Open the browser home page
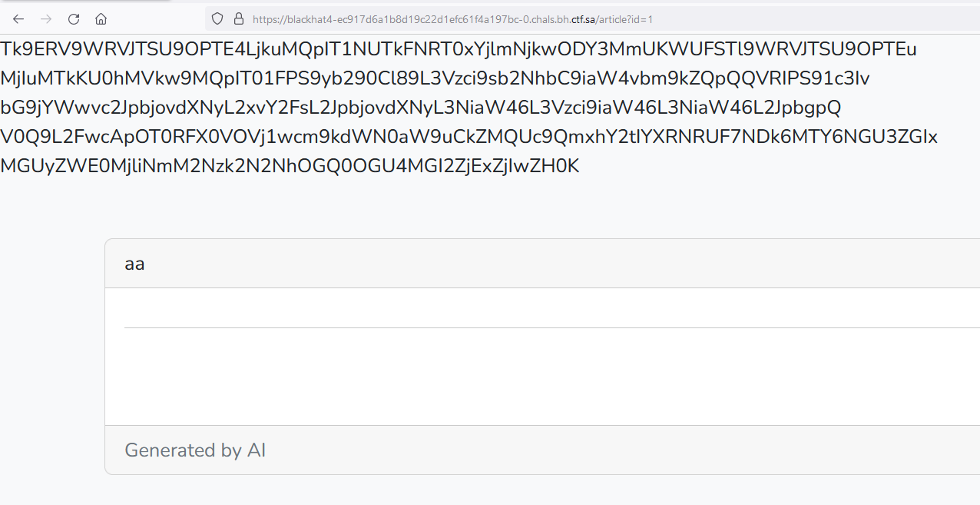The height and width of the screenshot is (505, 980). pos(101,19)
